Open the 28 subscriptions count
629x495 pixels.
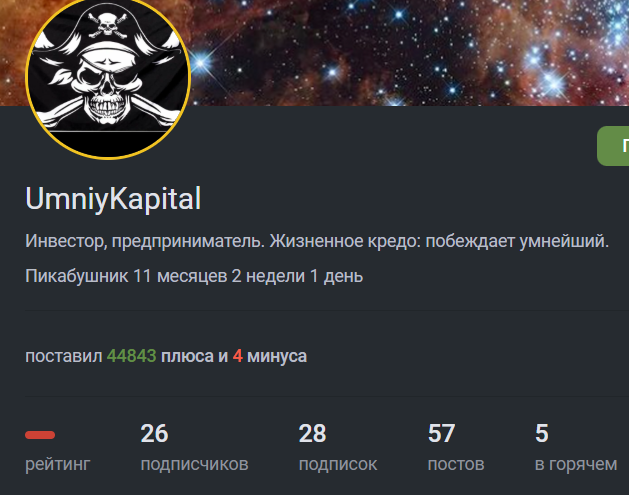pyautogui.click(x=312, y=434)
